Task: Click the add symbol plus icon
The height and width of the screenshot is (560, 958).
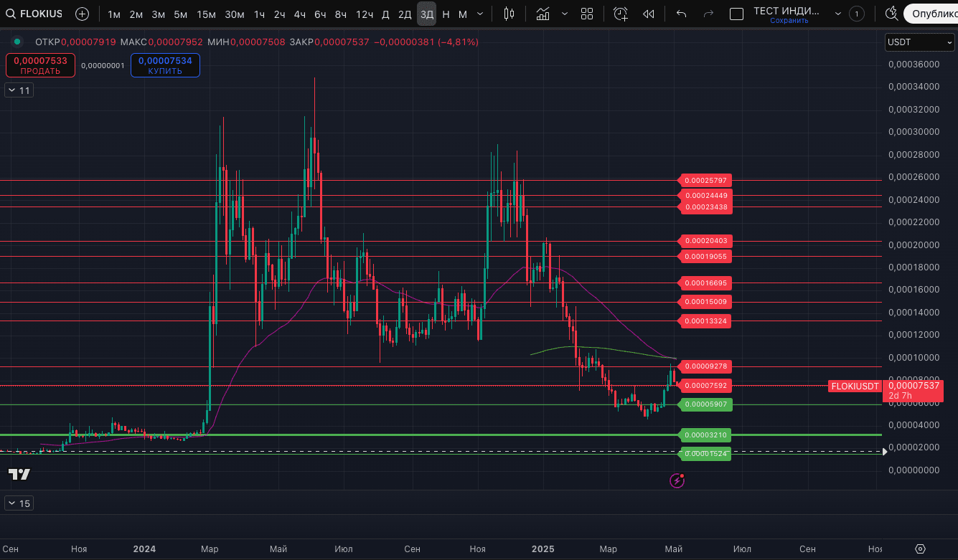Action: [x=83, y=14]
